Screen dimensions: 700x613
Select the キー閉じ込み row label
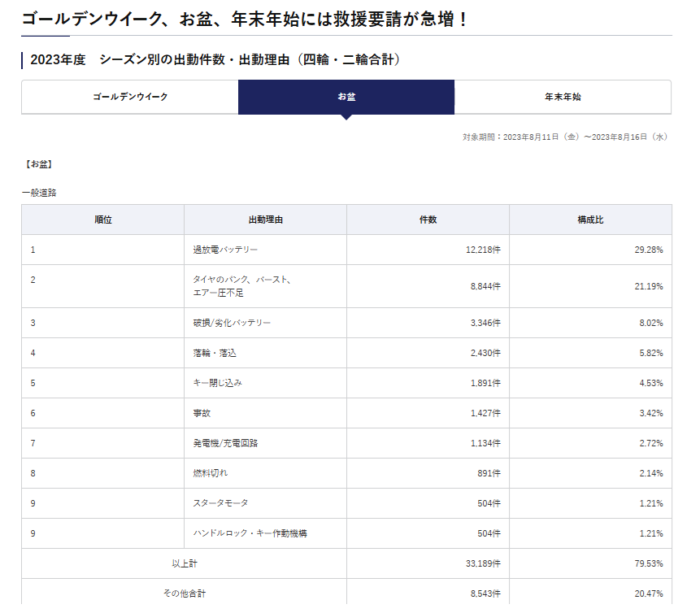pos(217,383)
